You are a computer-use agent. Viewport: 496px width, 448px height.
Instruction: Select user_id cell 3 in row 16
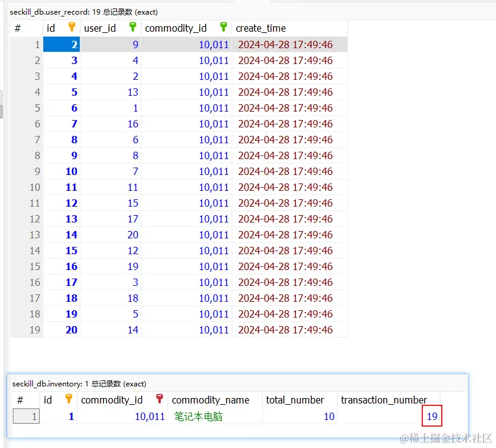click(110, 282)
